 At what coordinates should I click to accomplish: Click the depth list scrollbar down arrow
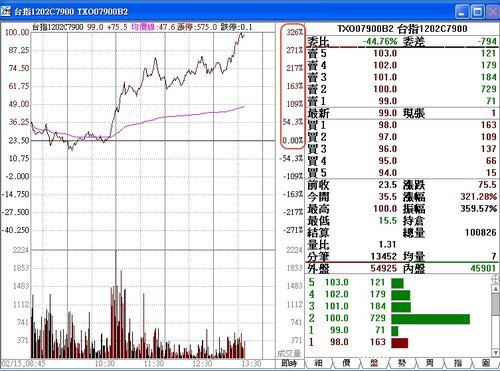[x=495, y=352]
